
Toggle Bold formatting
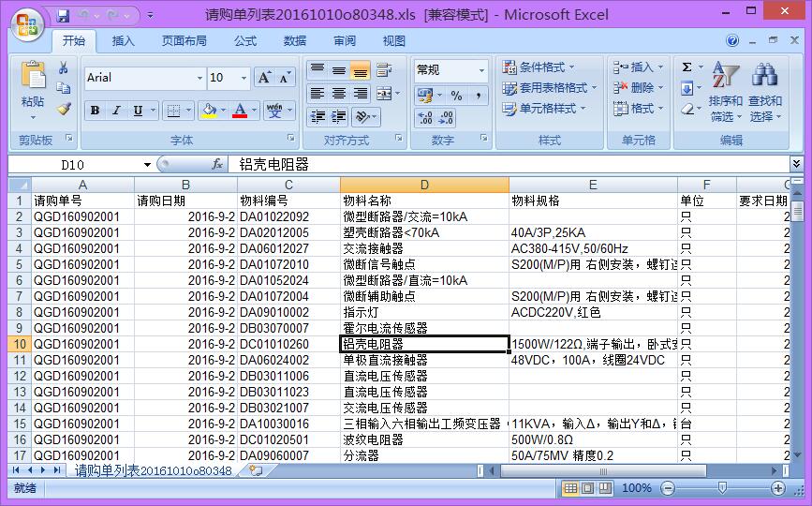(x=95, y=111)
